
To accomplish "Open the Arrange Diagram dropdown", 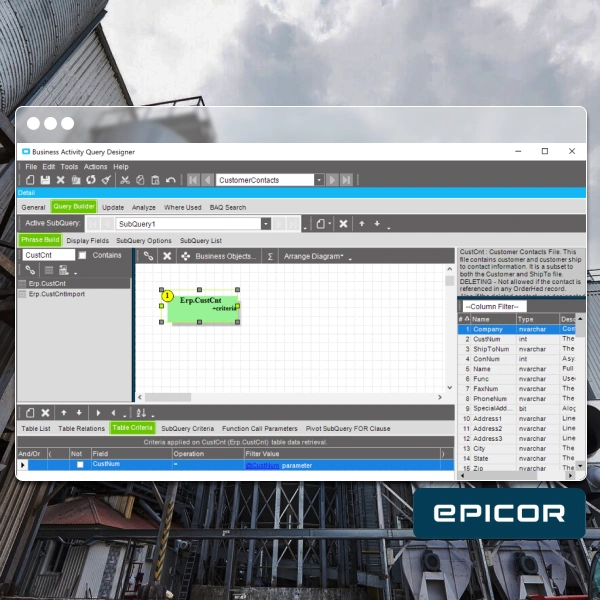I will [313, 256].
